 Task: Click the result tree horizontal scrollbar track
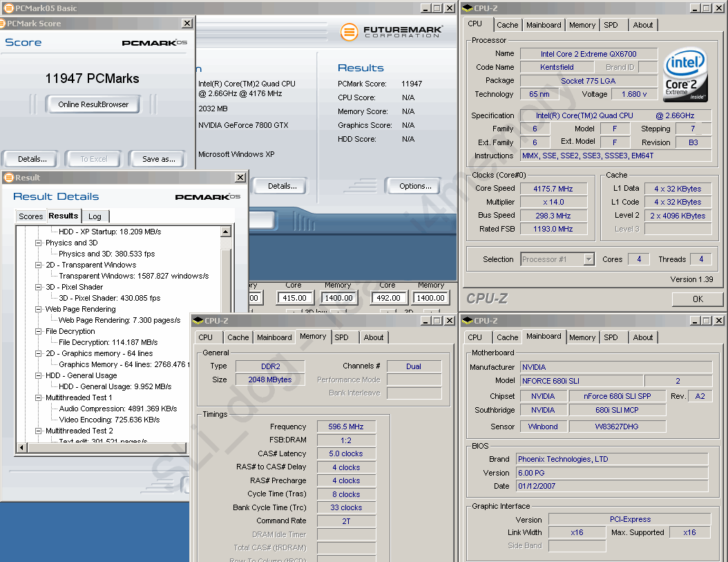click(x=107, y=448)
